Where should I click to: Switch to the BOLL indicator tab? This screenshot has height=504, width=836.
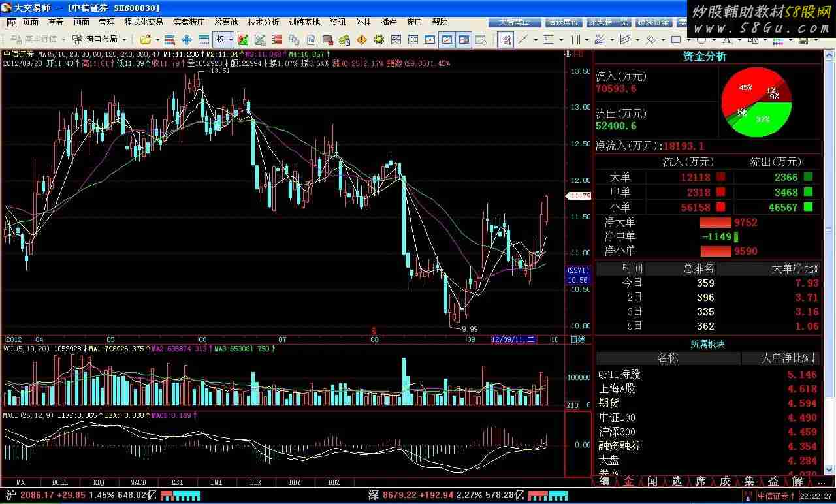[x=59, y=482]
